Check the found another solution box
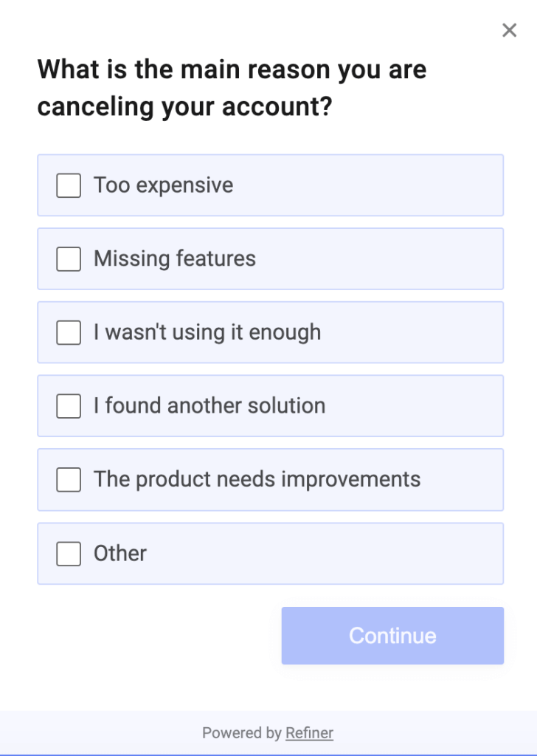Viewport: 537px width, 756px height. [x=69, y=406]
